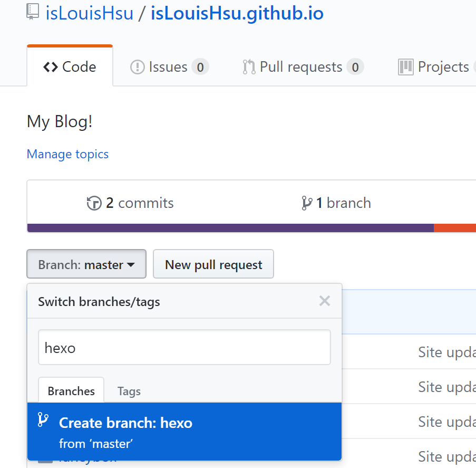Click the orange language bar segment
The image size is (476, 468).
coord(455,228)
